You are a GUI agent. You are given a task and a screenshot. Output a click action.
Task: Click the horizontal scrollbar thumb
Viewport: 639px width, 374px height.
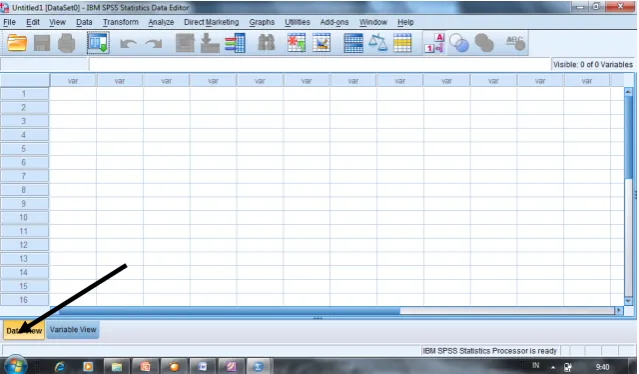pos(229,311)
